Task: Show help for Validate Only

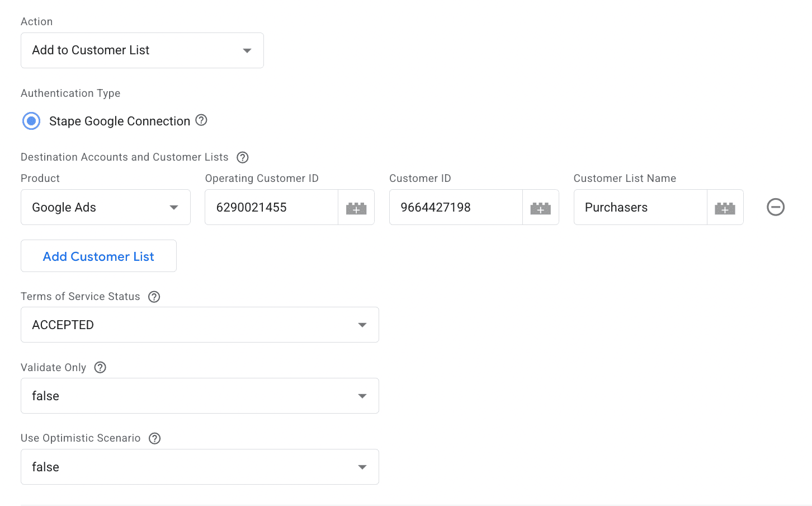Action: (100, 368)
